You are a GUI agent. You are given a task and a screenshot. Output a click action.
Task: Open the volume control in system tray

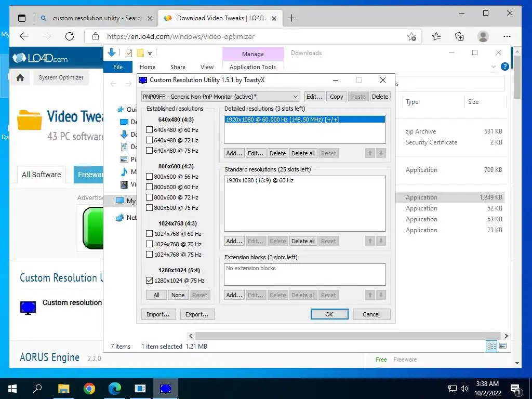click(x=464, y=389)
